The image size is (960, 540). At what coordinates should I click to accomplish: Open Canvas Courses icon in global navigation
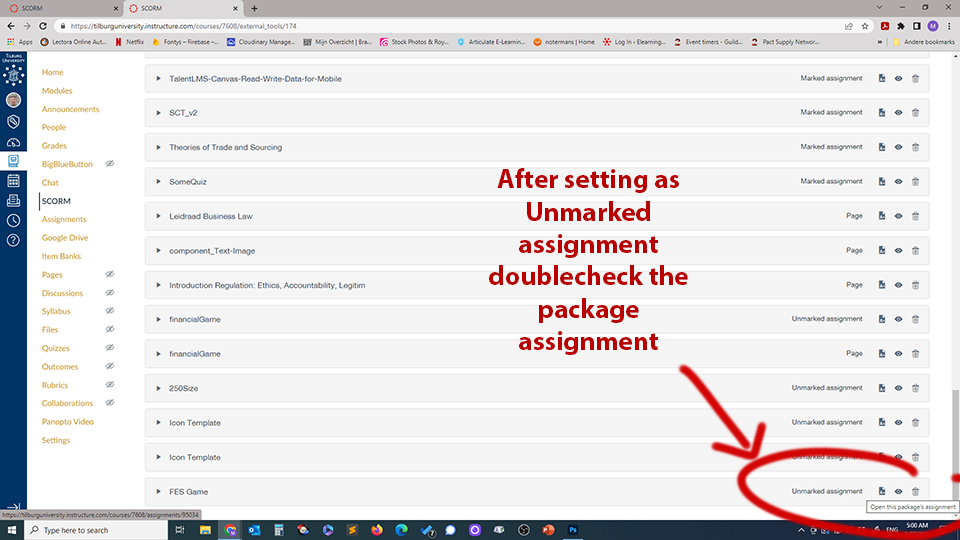(x=13, y=161)
